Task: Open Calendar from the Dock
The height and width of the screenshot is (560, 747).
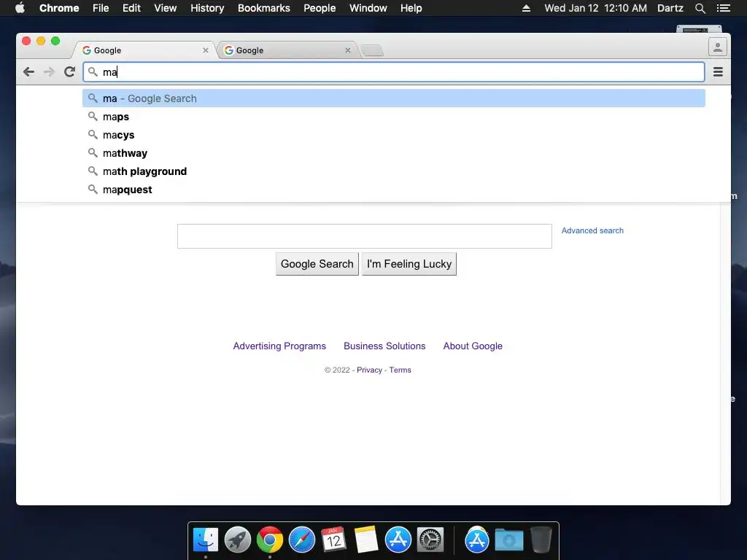Action: 333,540
